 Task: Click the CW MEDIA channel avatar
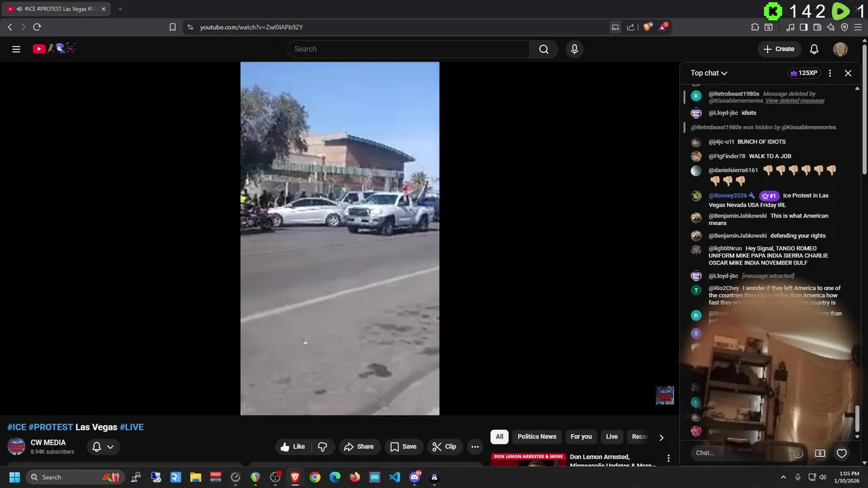(16, 447)
